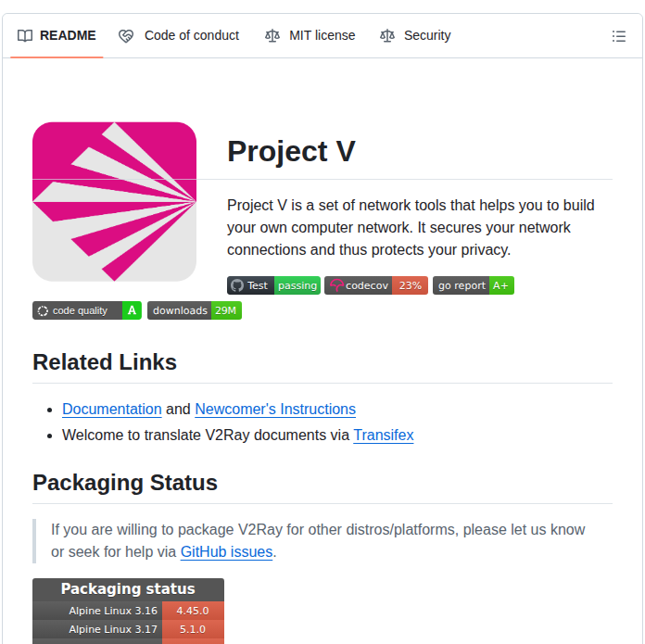
Task: Open the Newcomer's Instructions link
Action: point(275,409)
